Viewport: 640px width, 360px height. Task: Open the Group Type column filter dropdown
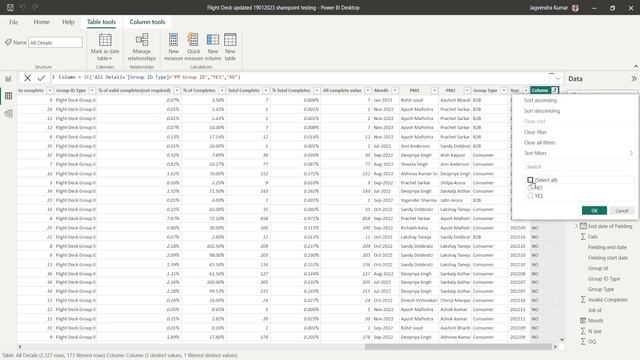(504, 90)
